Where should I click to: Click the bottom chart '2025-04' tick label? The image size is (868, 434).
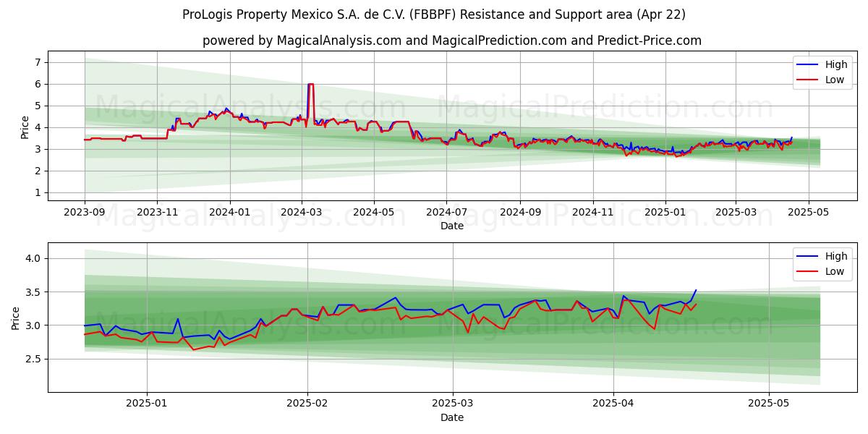(613, 404)
